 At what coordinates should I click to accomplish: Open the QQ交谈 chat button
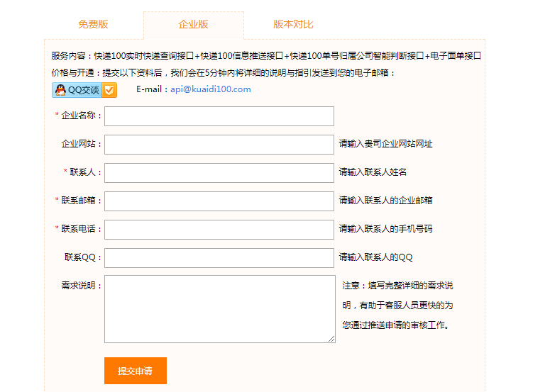click(x=84, y=90)
